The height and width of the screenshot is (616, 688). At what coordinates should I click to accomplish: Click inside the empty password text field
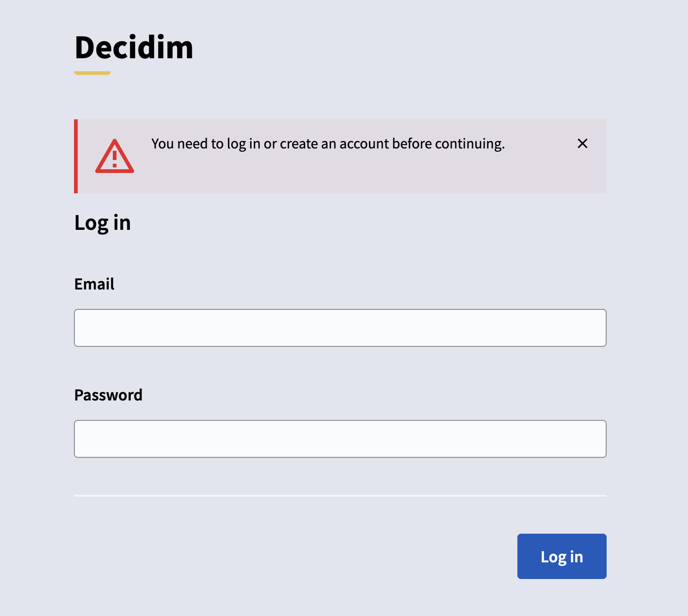tap(340, 438)
